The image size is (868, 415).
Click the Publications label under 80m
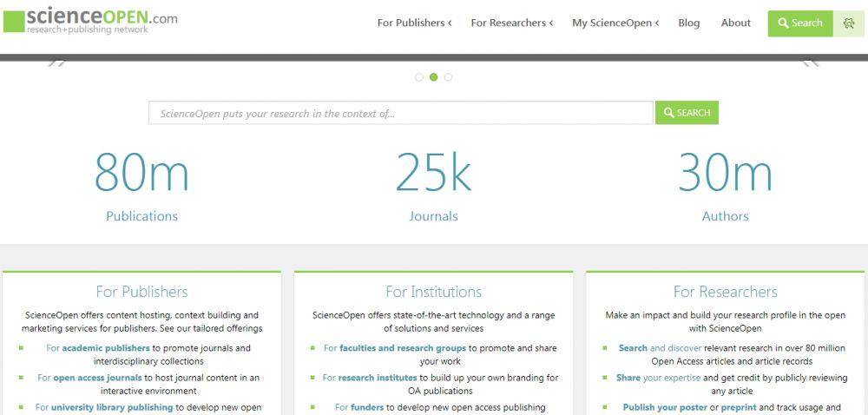click(141, 216)
